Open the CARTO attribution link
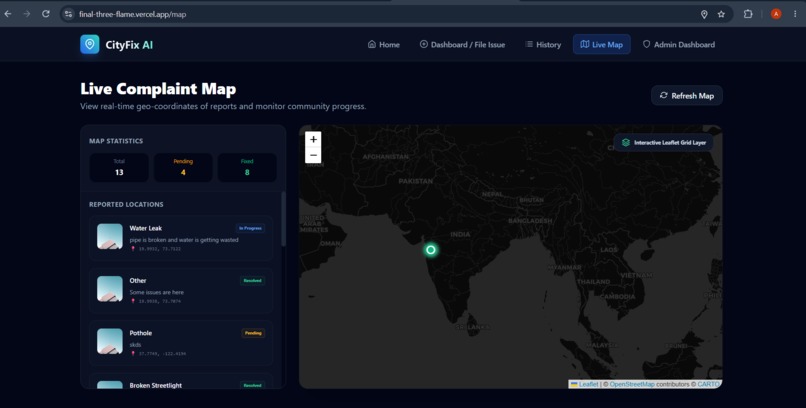This screenshot has width=806, height=408. pos(708,384)
